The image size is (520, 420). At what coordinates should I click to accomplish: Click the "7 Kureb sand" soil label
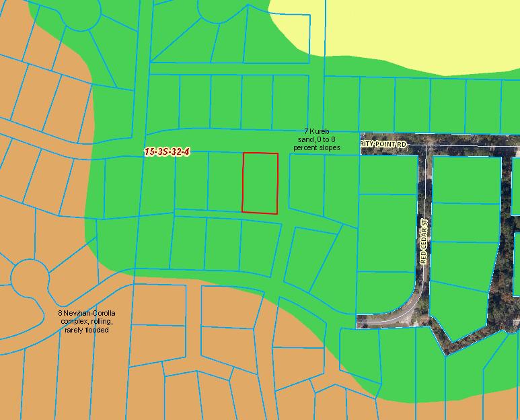pyautogui.click(x=316, y=139)
